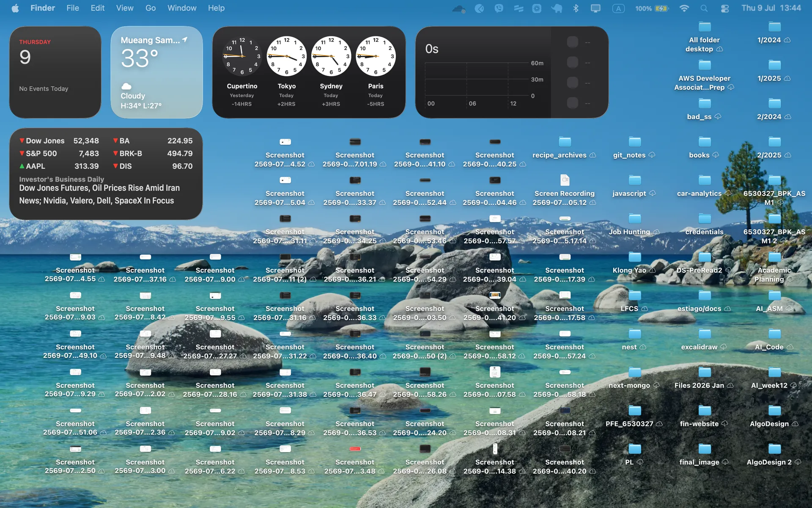Open the Weather widget showing 33°
Screen dimensions: 812x508
point(156,72)
